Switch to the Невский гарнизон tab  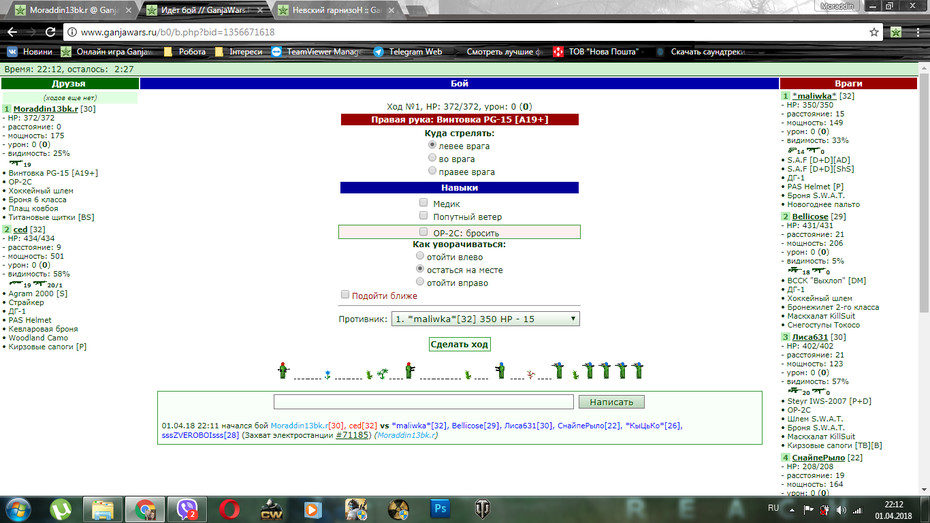click(x=335, y=10)
